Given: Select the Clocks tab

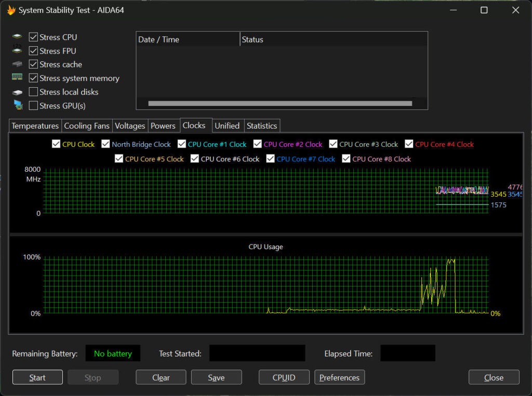Looking at the screenshot, I should click(x=196, y=125).
